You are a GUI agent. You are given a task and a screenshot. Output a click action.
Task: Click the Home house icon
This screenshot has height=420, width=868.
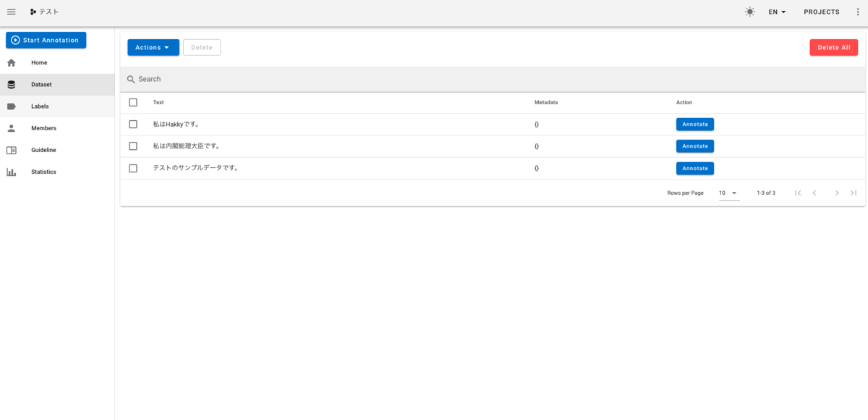click(12, 63)
